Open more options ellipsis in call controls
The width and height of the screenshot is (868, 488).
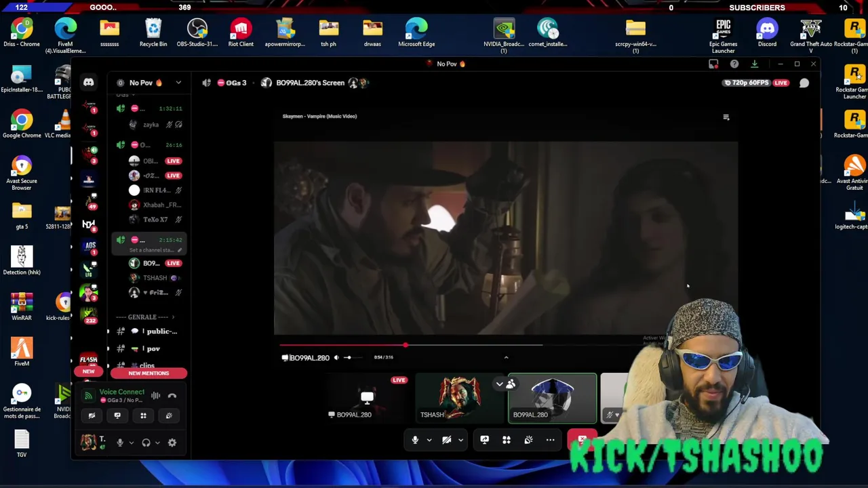coord(551,440)
